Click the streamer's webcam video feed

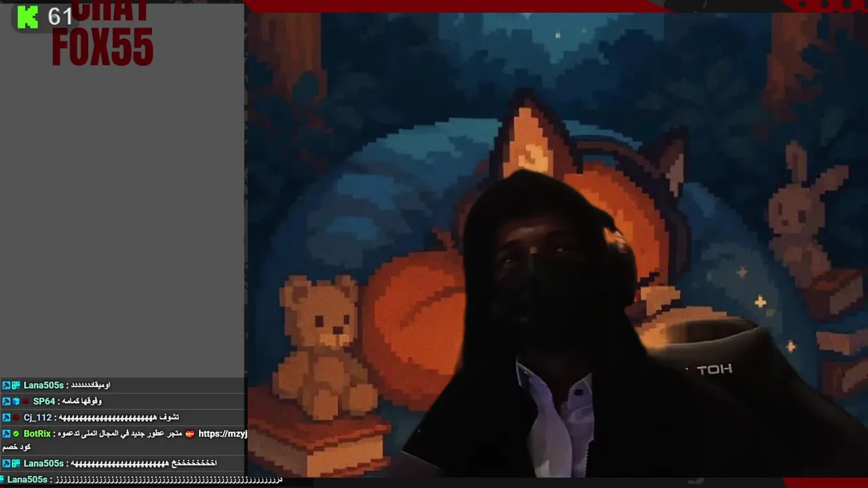pos(556,245)
